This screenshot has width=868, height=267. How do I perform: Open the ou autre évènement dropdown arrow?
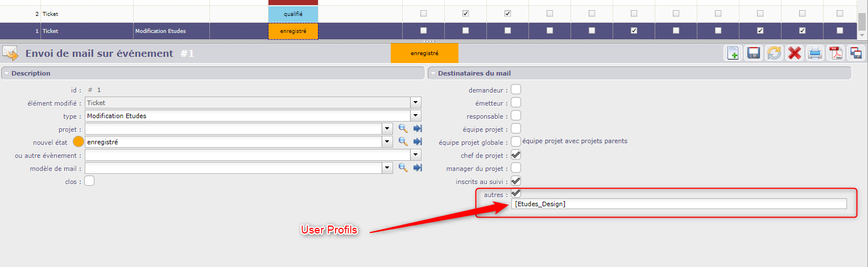click(416, 155)
